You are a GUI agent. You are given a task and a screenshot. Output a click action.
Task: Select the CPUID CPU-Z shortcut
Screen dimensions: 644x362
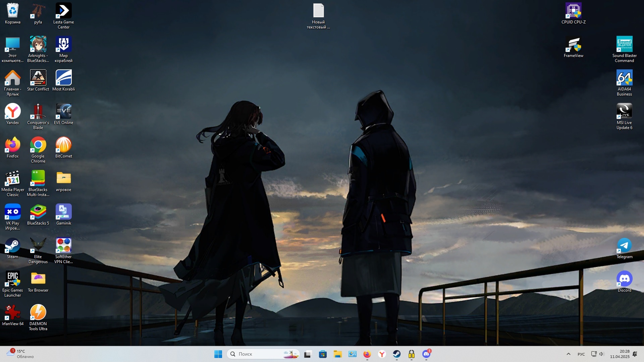[574, 14]
